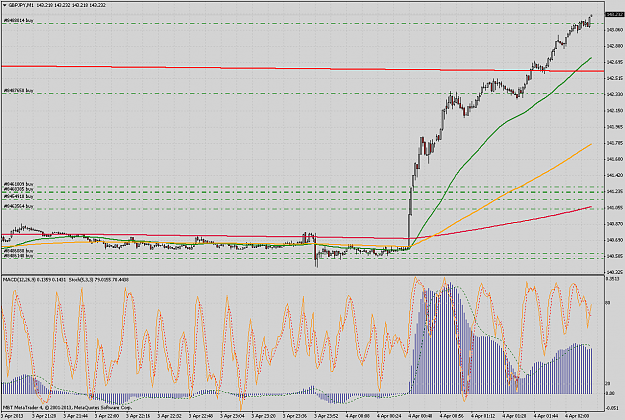
Task: Select the #9464918 buy order label
Action: pyautogui.click(x=18, y=196)
